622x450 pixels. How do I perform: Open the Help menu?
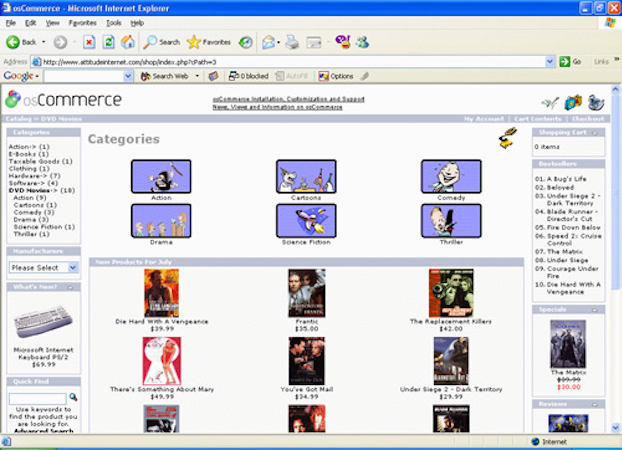pos(137,23)
